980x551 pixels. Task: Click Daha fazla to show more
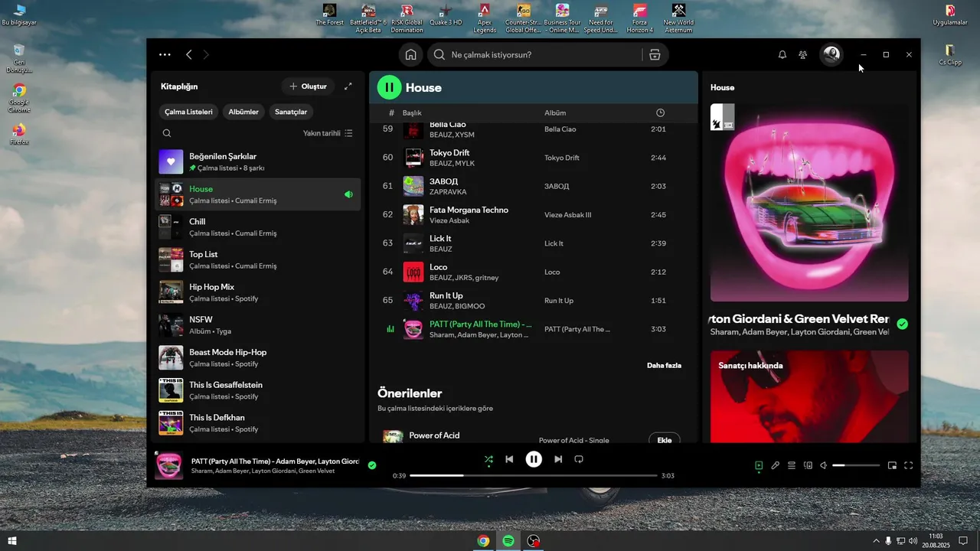(664, 366)
